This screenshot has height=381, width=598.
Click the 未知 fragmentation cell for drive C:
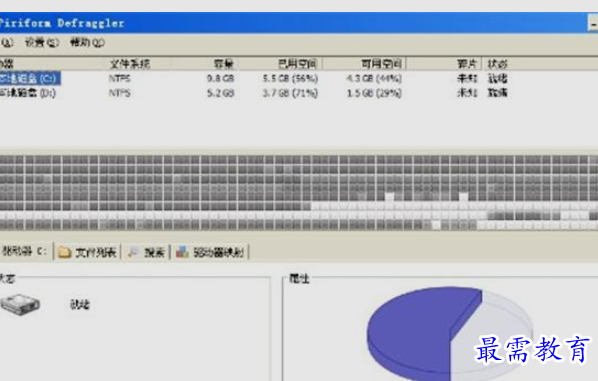pos(467,79)
